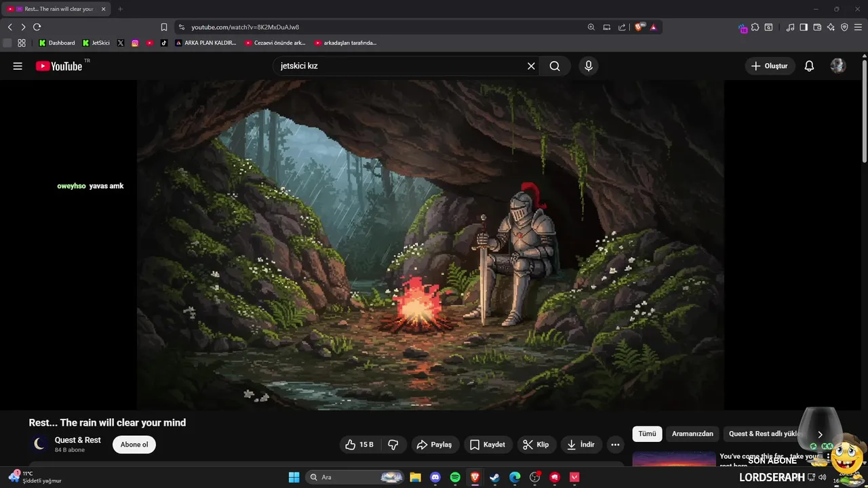Image resolution: width=868 pixels, height=488 pixels.
Task: Select the Aramanızdan filter chip
Action: [692, 434]
